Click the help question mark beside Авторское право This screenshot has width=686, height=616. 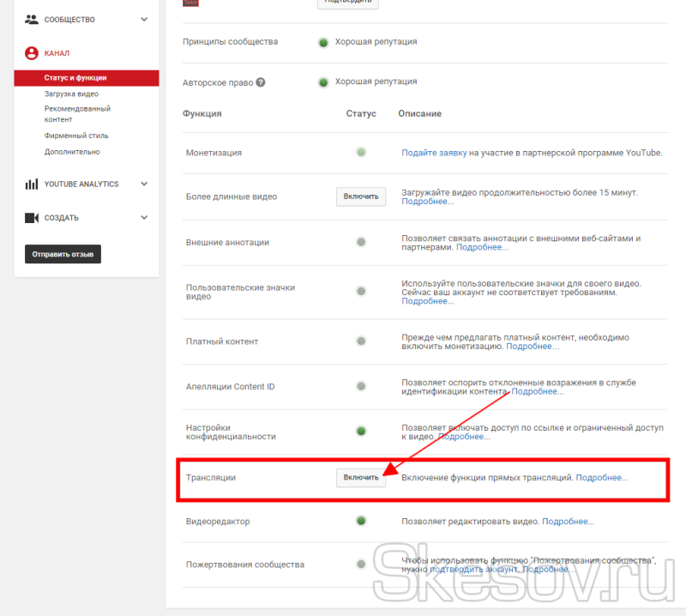[x=261, y=82]
